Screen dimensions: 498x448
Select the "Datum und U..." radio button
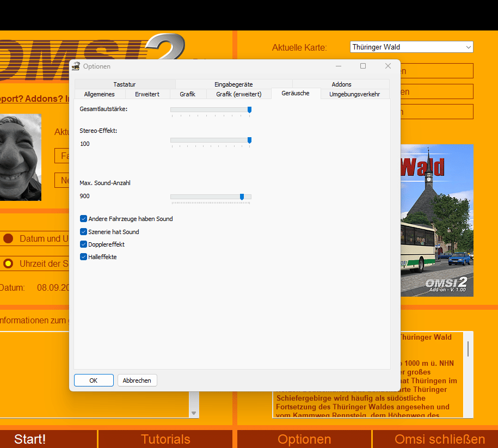(8, 238)
